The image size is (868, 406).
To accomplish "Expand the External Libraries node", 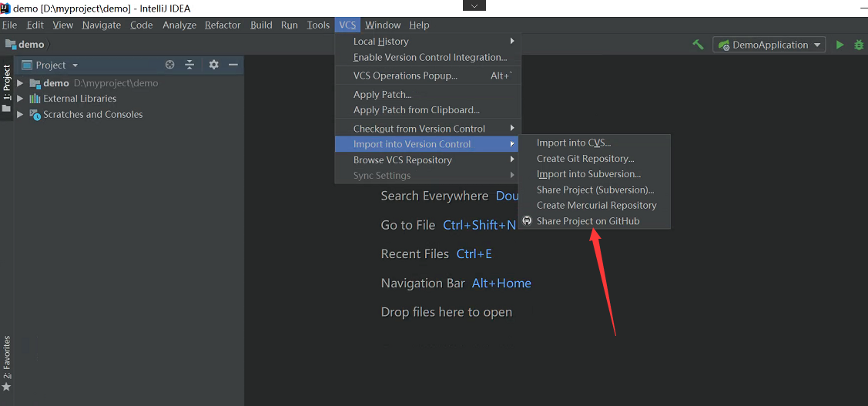I will 20,99.
